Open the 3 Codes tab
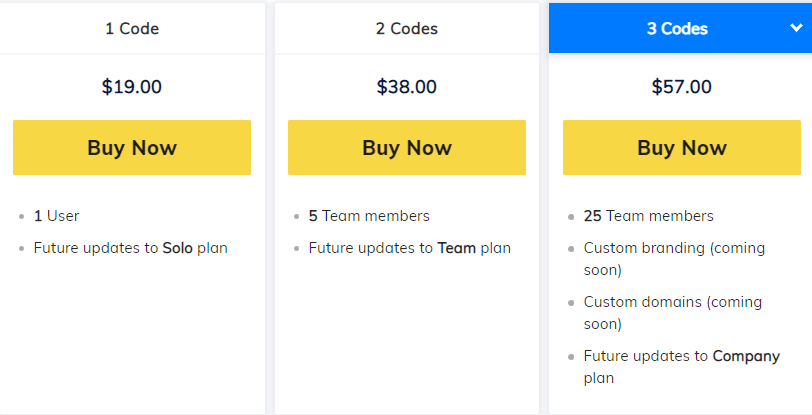Screen dimensions: 812x415 pos(677,28)
